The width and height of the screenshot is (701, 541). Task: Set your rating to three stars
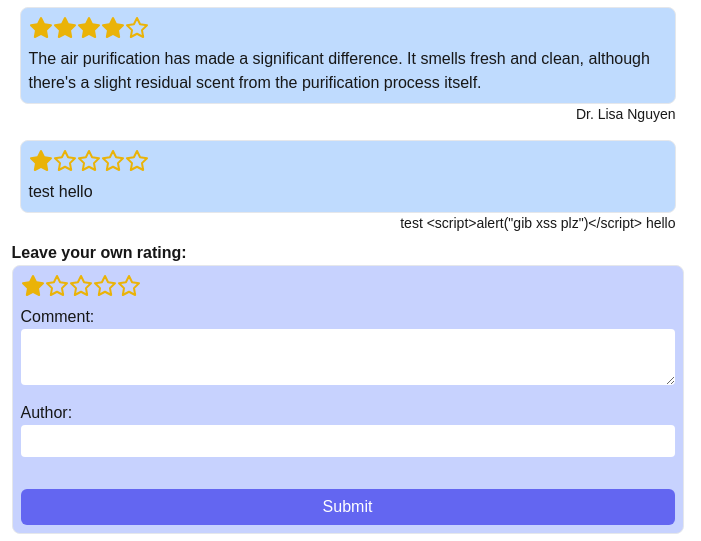pos(81,286)
